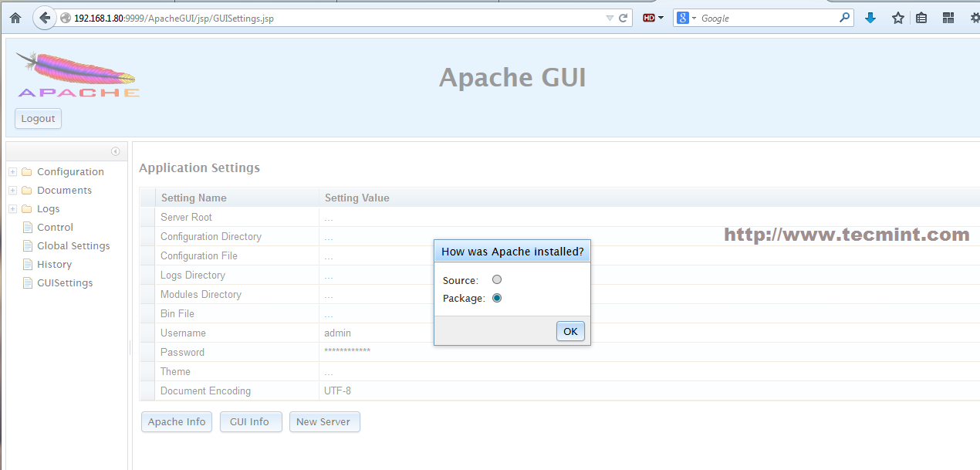Click the Apache GUI page title
Image resolution: width=980 pixels, height=470 pixels.
512,77
